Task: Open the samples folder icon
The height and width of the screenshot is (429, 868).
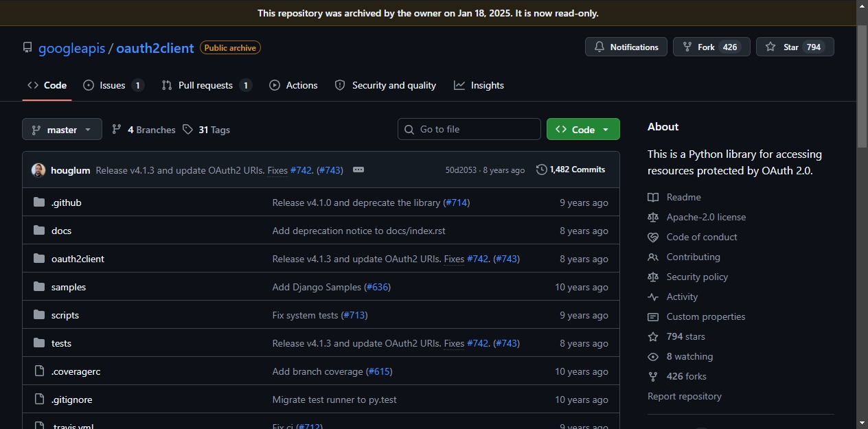Action: pyautogui.click(x=39, y=287)
